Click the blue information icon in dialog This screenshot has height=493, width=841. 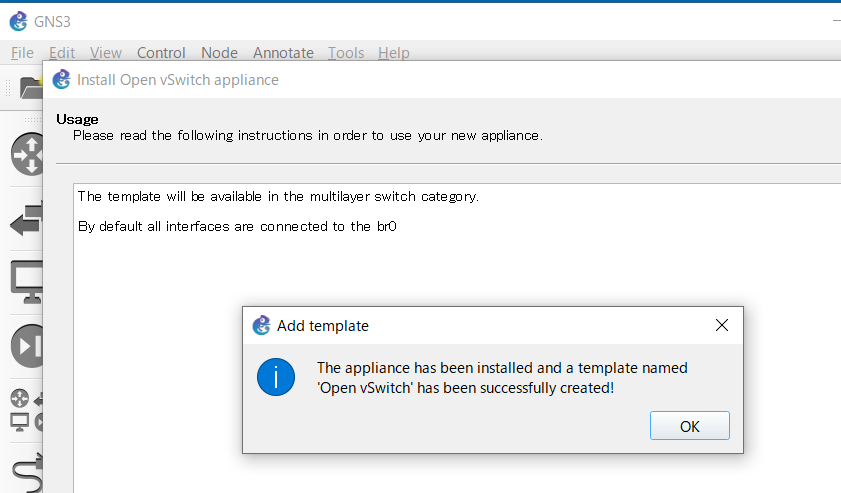(x=275, y=377)
